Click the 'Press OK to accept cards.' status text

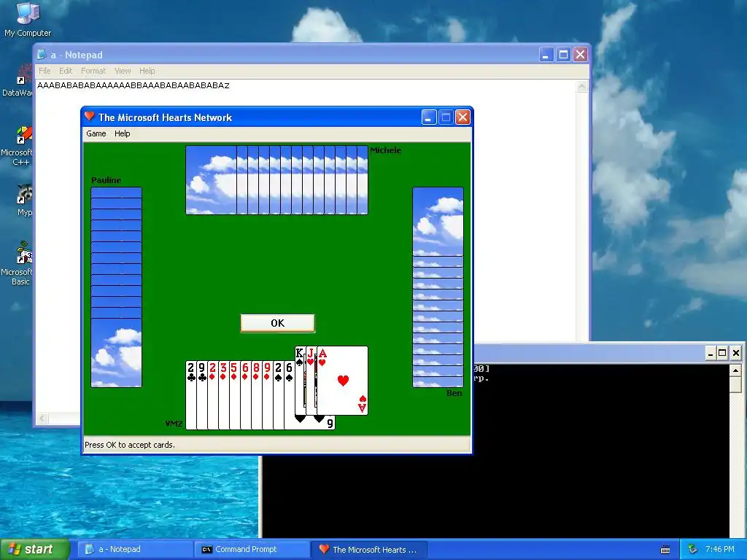[130, 445]
